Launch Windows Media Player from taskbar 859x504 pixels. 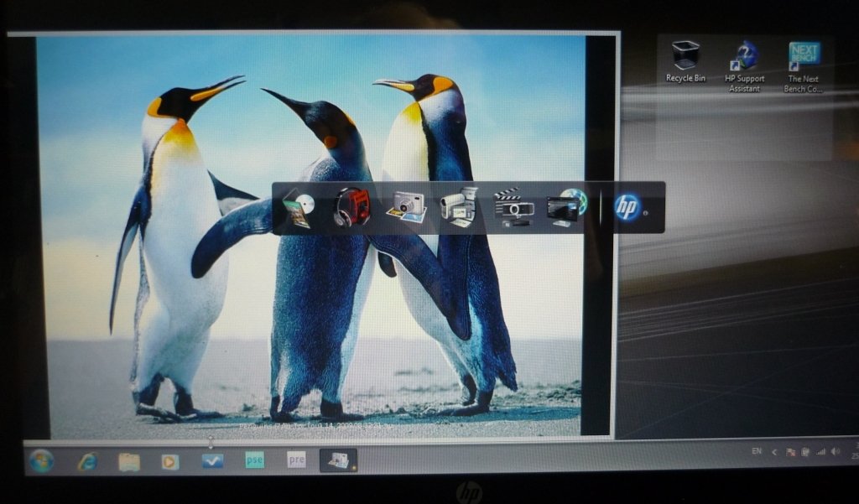(170, 461)
